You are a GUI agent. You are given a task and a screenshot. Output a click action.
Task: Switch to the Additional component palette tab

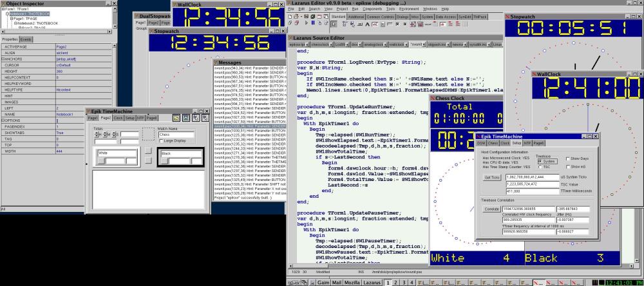pos(356,17)
